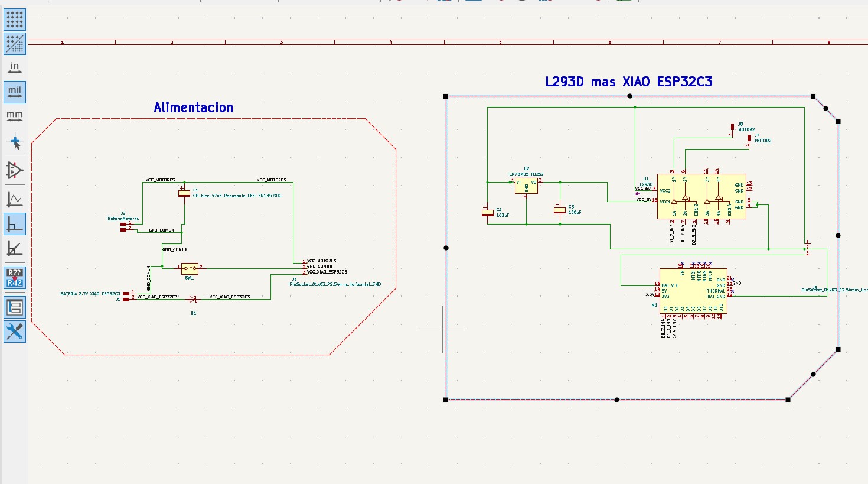Select the U1 L293D symbol
Image resolution: width=868 pixels, height=484 pixels.
click(x=701, y=196)
